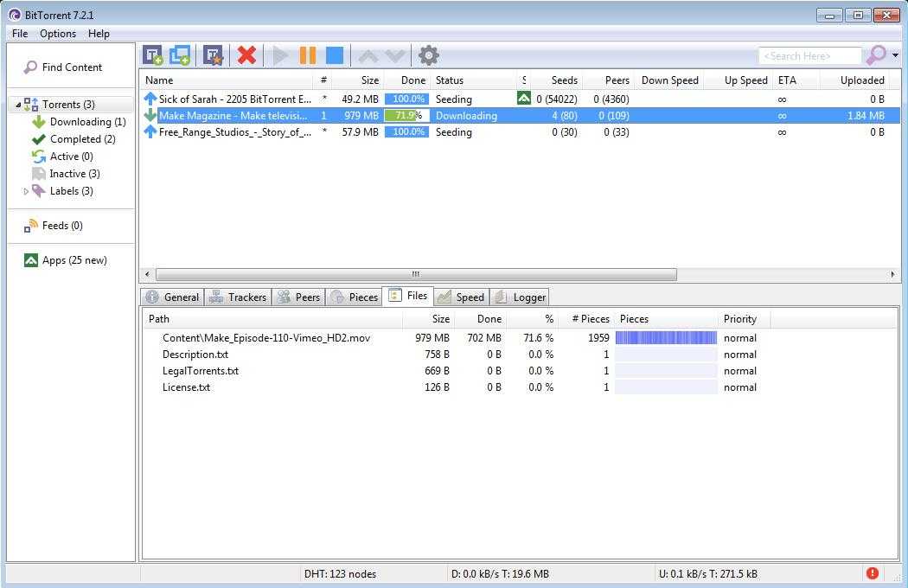Open Preferences gear icon

[429, 55]
